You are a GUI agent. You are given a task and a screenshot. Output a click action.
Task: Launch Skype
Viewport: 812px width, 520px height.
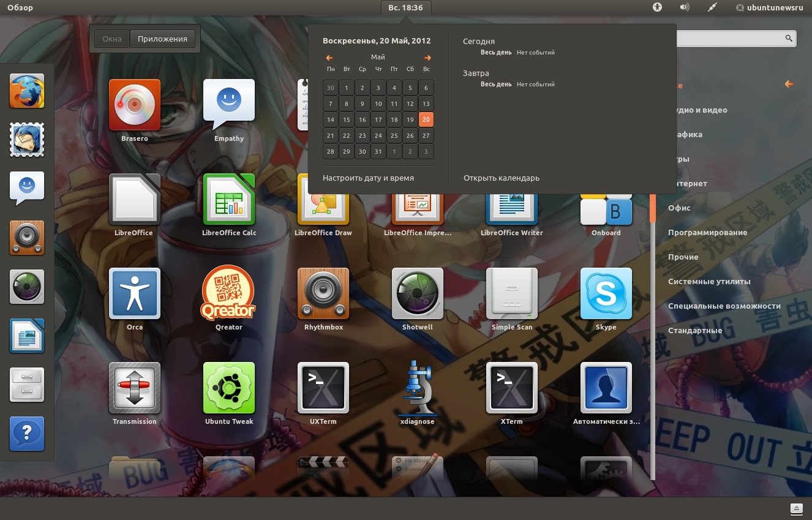(606, 293)
